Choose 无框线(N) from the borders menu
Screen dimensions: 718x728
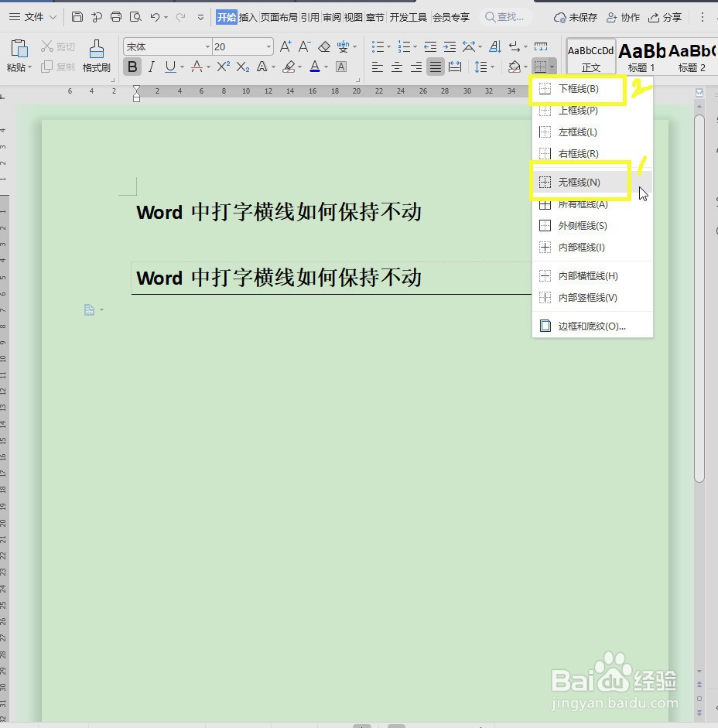(x=579, y=182)
